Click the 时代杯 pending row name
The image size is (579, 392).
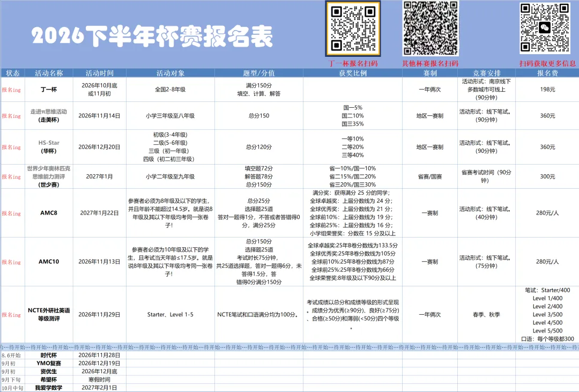click(x=49, y=355)
